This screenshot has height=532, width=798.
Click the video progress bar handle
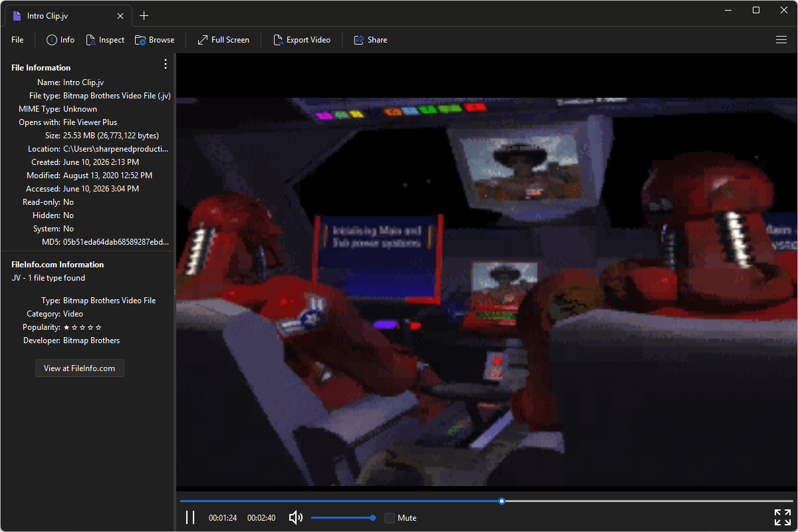502,501
